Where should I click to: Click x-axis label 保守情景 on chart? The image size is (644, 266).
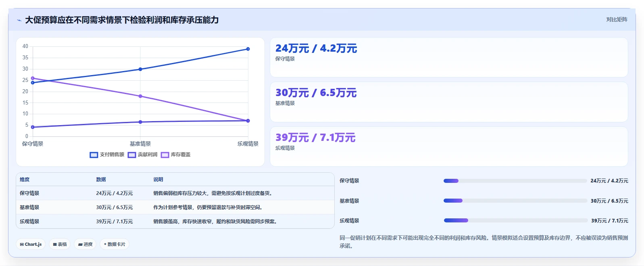[33, 144]
